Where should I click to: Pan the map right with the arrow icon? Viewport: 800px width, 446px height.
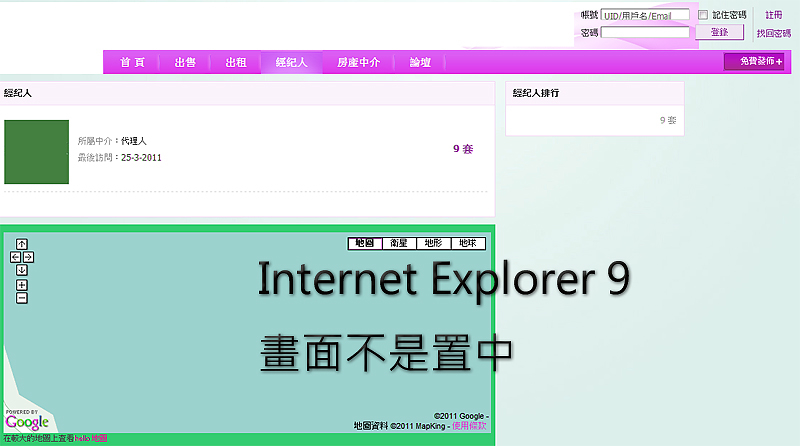click(28, 257)
